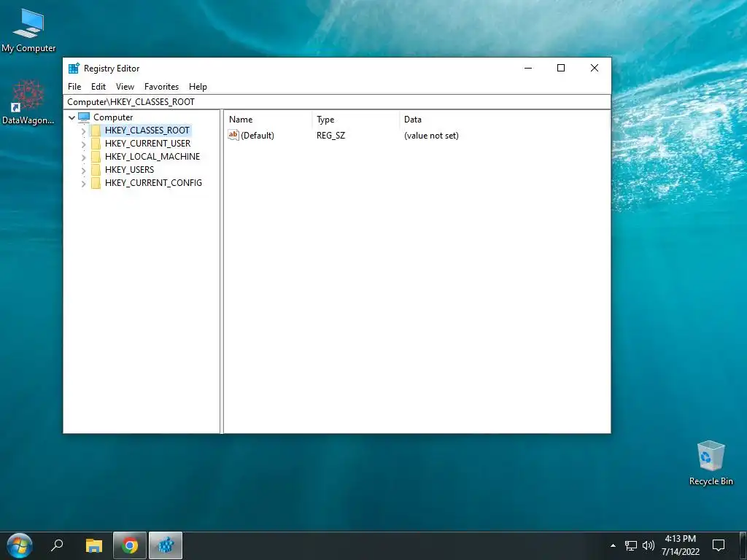Expand the HKEY_LOCAL_MACHINE key
The height and width of the screenshot is (560, 747).
tap(83, 157)
